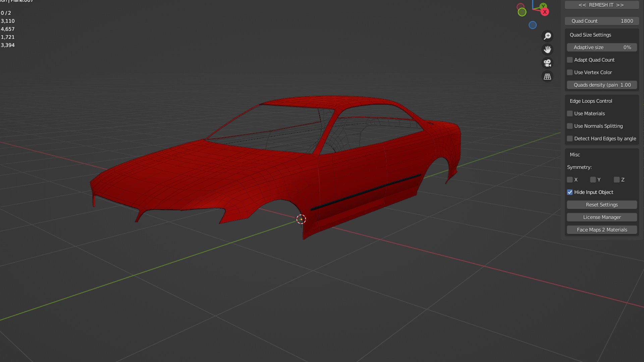Enable X axis symmetry checkbox
This screenshot has width=644, height=362.
click(570, 180)
